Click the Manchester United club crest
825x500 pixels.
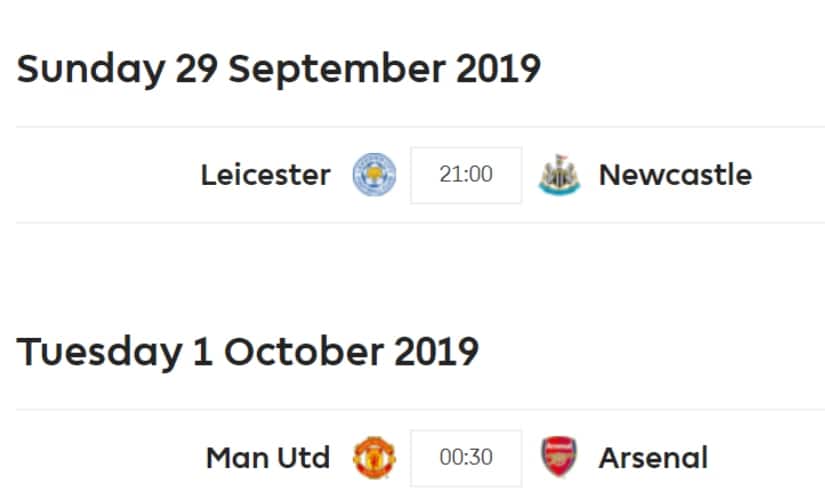(x=374, y=458)
